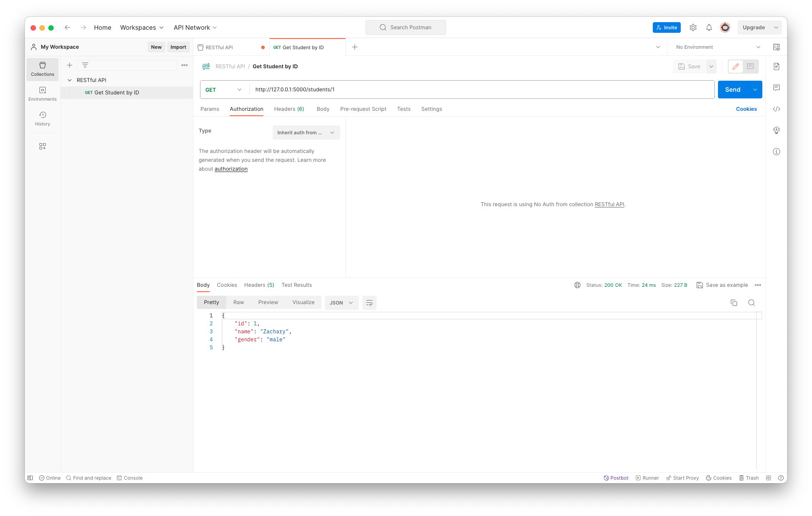This screenshot has width=812, height=516.
Task: Open the documentation pane icon
Action: point(777,66)
